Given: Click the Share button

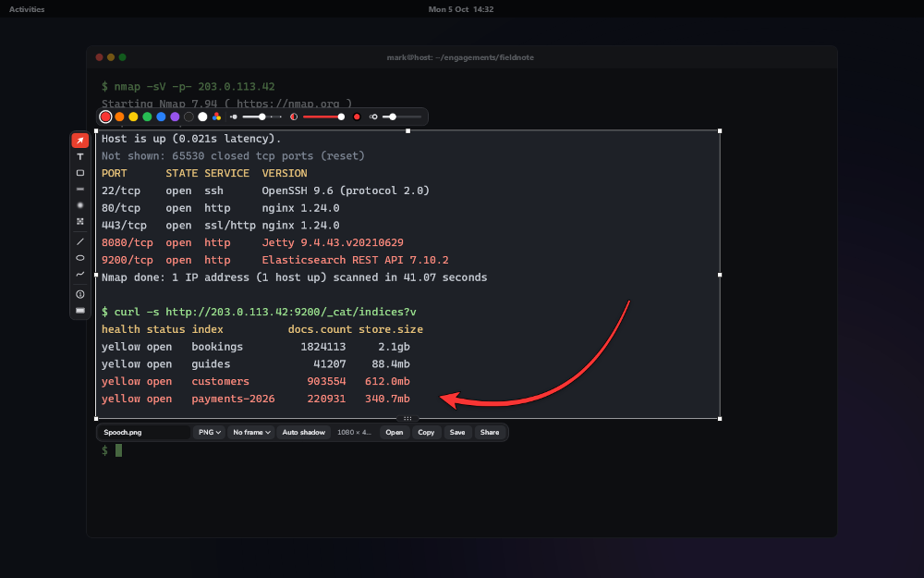Looking at the screenshot, I should pos(490,432).
